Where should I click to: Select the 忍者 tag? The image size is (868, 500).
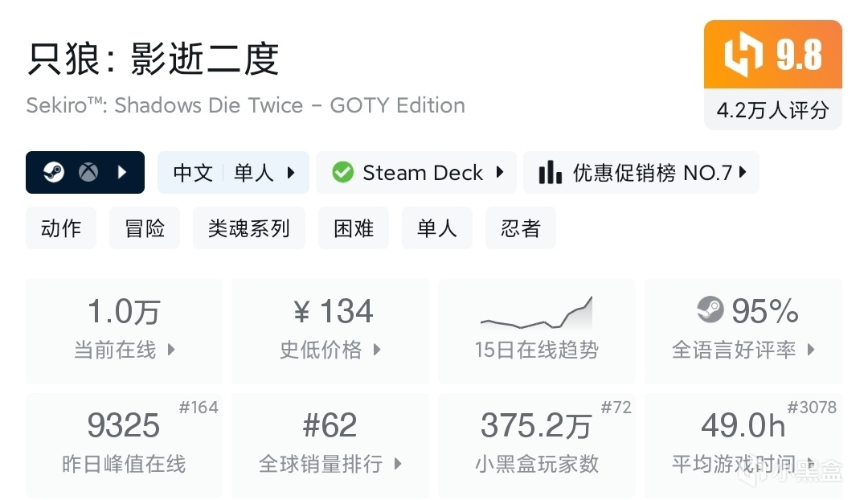tap(520, 228)
